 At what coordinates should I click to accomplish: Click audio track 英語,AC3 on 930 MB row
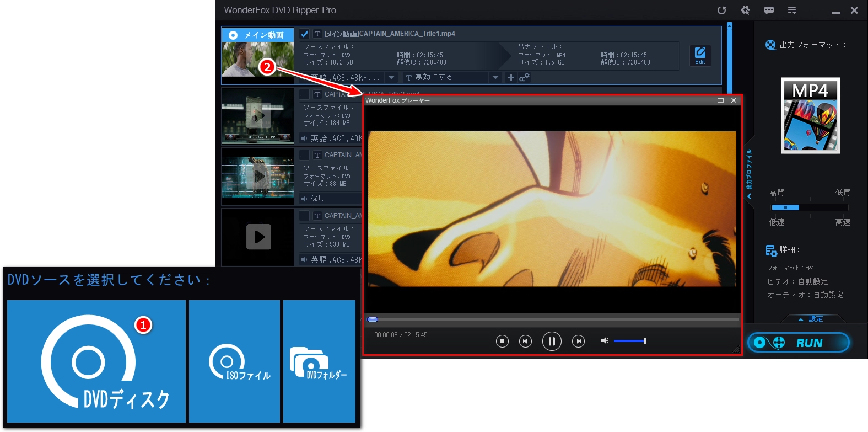click(x=336, y=259)
